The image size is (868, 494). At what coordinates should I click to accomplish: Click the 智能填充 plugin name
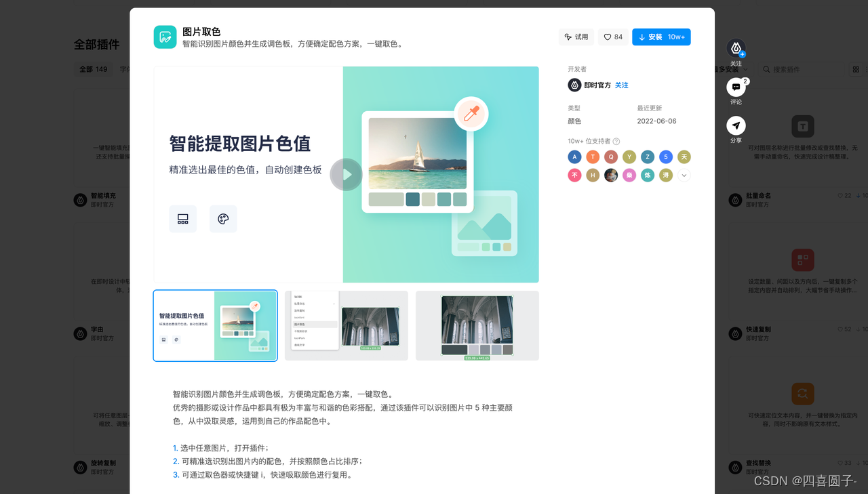click(103, 196)
